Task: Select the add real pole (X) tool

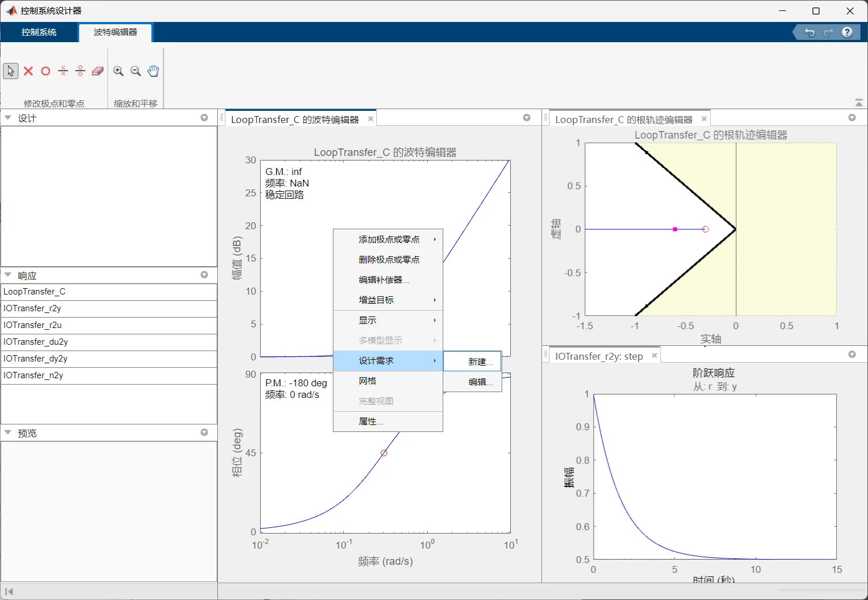Action: coord(28,71)
